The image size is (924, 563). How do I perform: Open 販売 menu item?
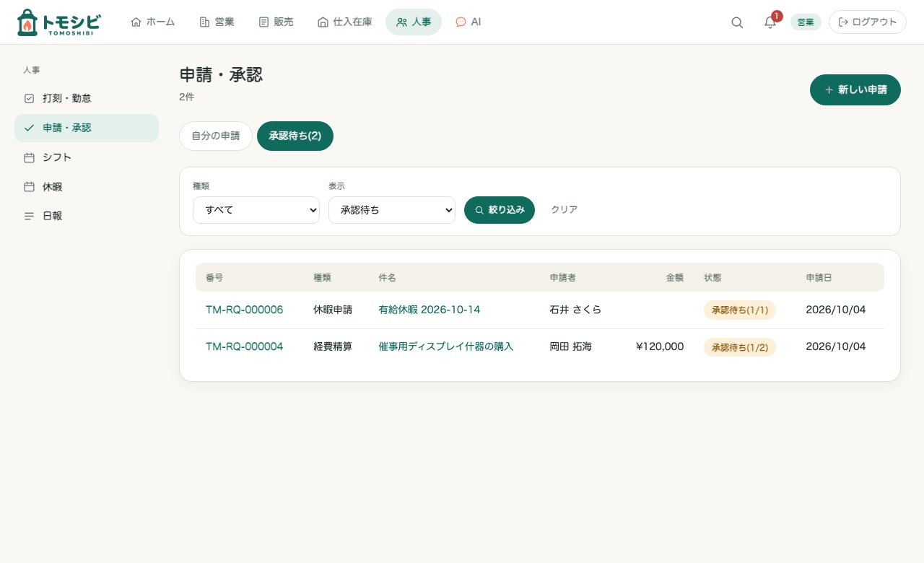click(x=276, y=22)
